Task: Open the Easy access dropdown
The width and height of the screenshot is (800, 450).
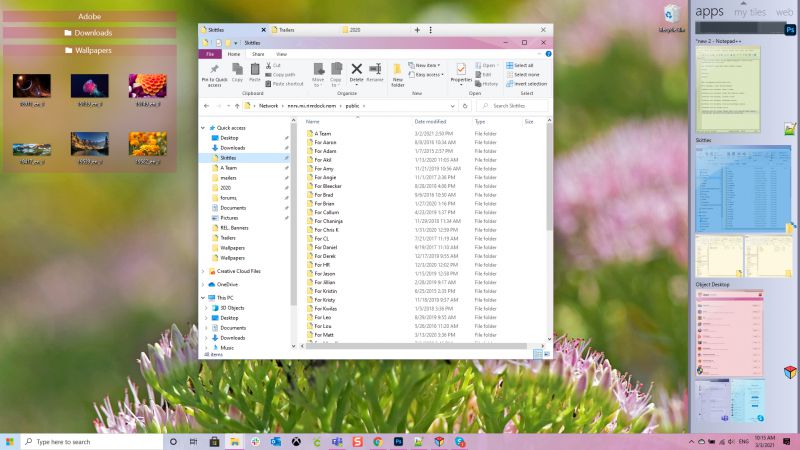Action: [x=430, y=74]
